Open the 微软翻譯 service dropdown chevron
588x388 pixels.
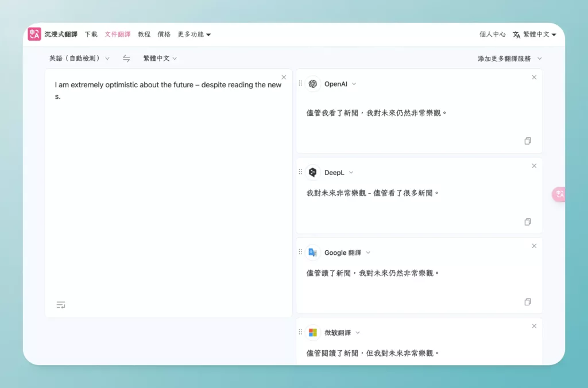pyautogui.click(x=358, y=332)
